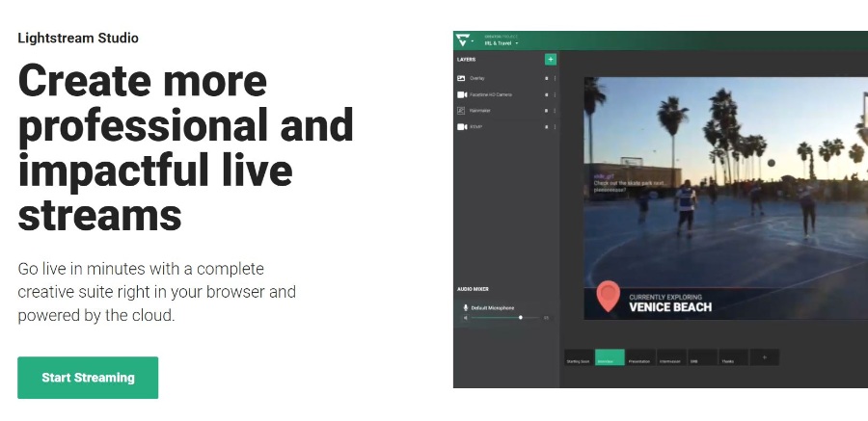Click the chat message in the preview
The width and height of the screenshot is (868, 421).
click(630, 183)
